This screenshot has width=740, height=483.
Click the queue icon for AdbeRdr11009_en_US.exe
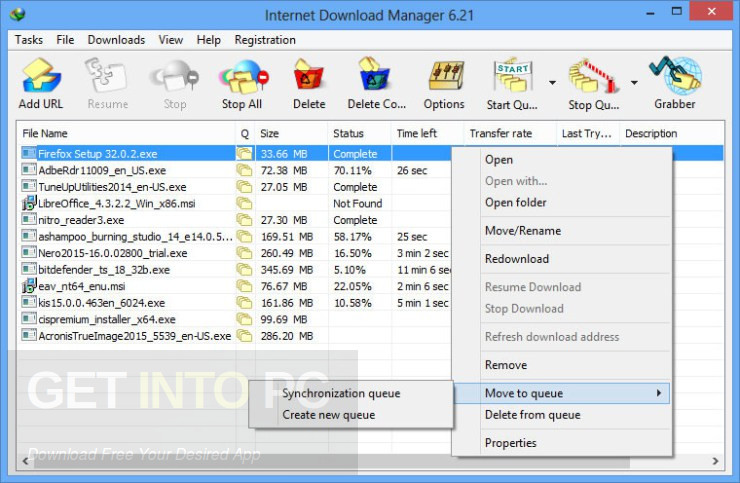click(x=244, y=170)
